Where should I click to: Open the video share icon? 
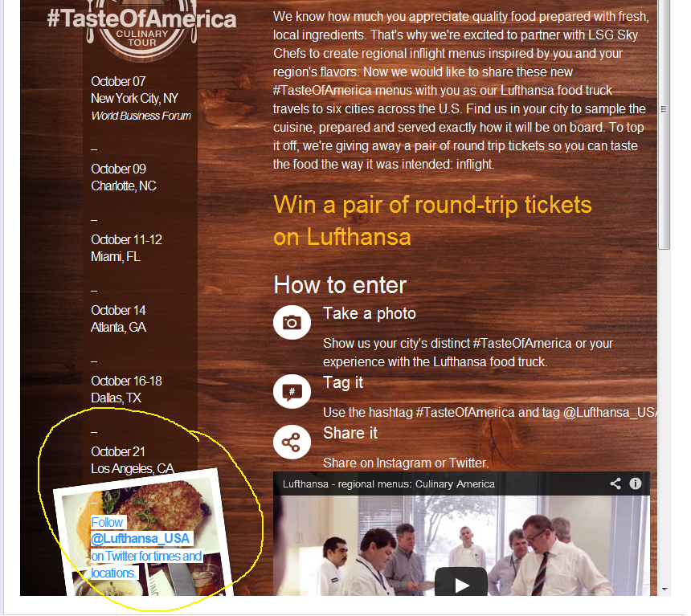[615, 483]
